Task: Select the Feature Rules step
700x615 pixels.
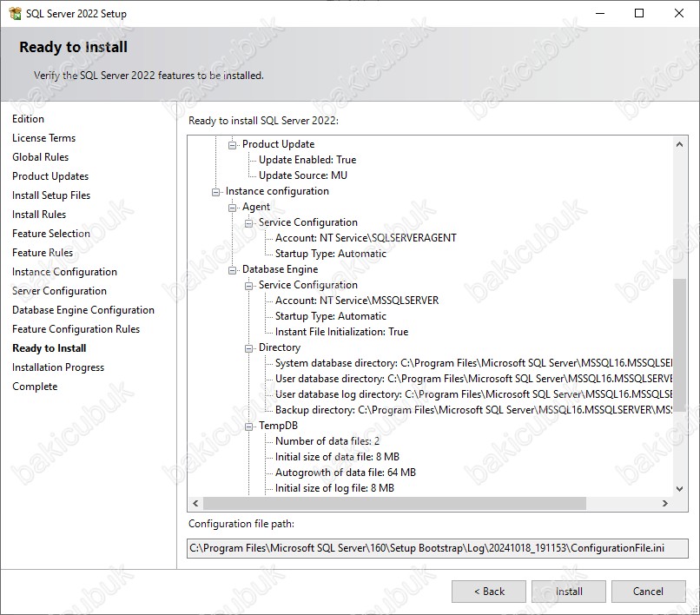Action: tap(43, 253)
